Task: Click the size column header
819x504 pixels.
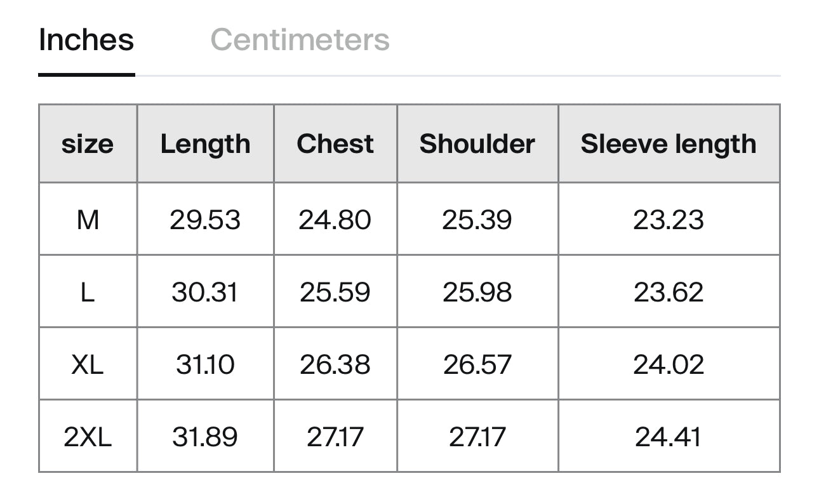Action: pos(88,144)
